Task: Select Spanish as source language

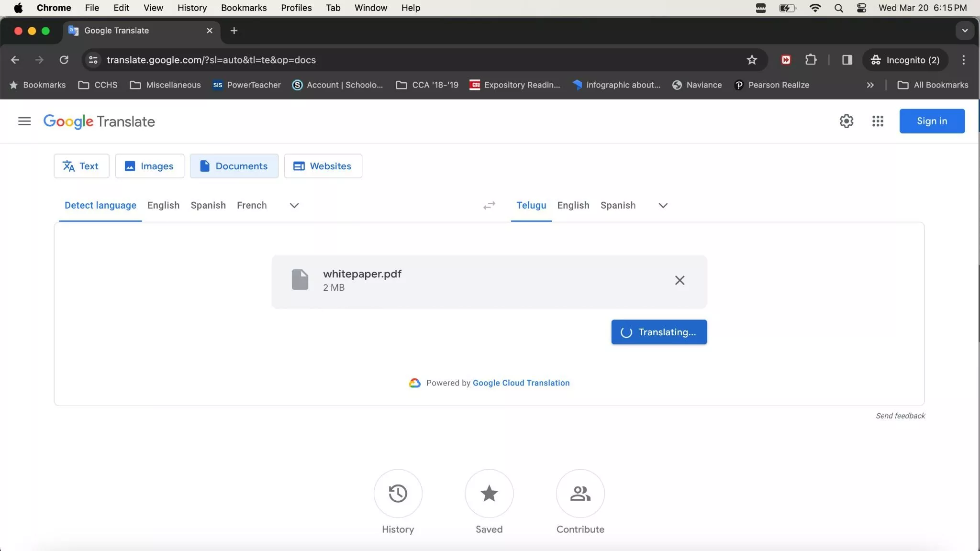Action: [x=208, y=205]
